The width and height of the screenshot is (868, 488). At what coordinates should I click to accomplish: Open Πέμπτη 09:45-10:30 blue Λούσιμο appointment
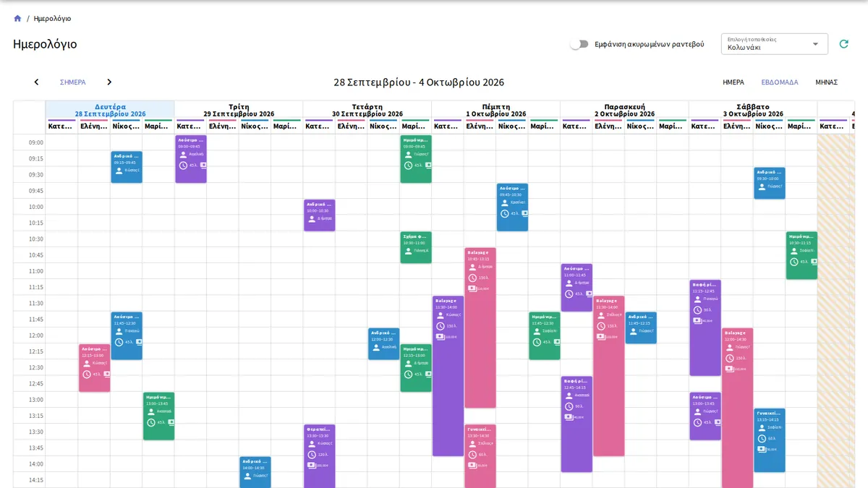pos(512,207)
